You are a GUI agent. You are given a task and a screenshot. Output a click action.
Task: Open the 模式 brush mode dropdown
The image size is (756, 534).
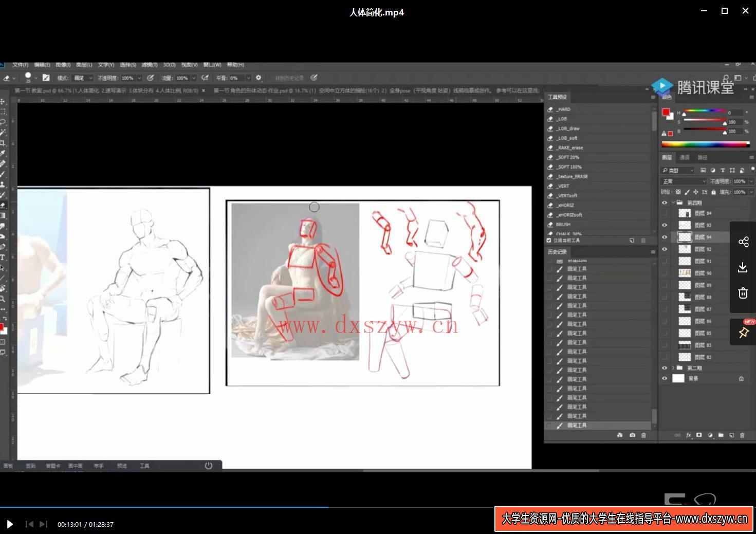click(x=83, y=78)
